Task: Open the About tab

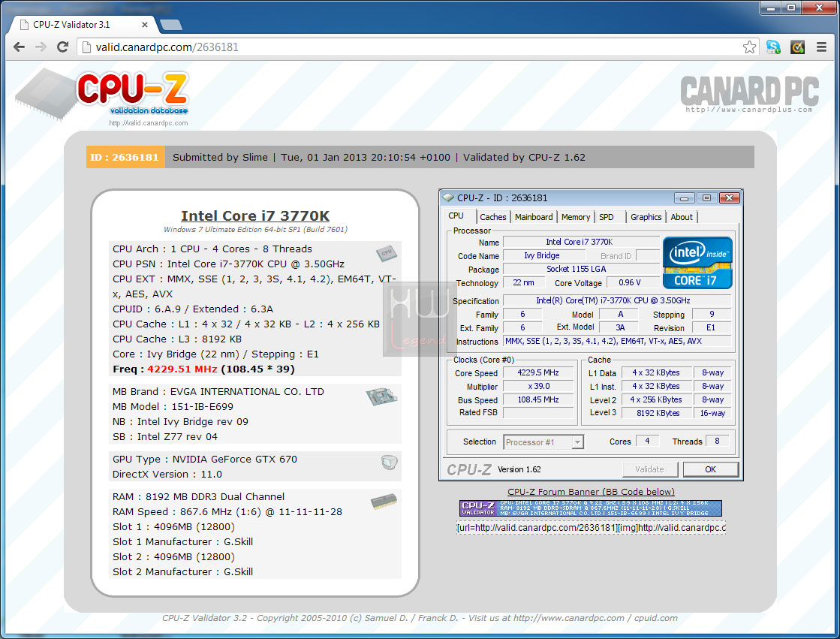Action: coord(682,217)
